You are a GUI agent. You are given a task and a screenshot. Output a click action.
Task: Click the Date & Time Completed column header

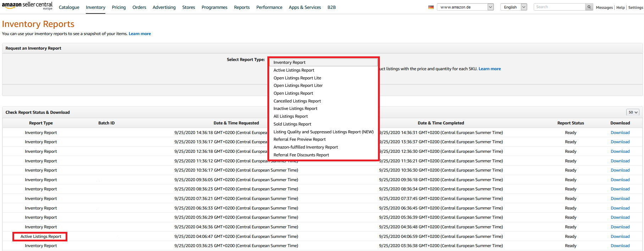pyautogui.click(x=441, y=123)
